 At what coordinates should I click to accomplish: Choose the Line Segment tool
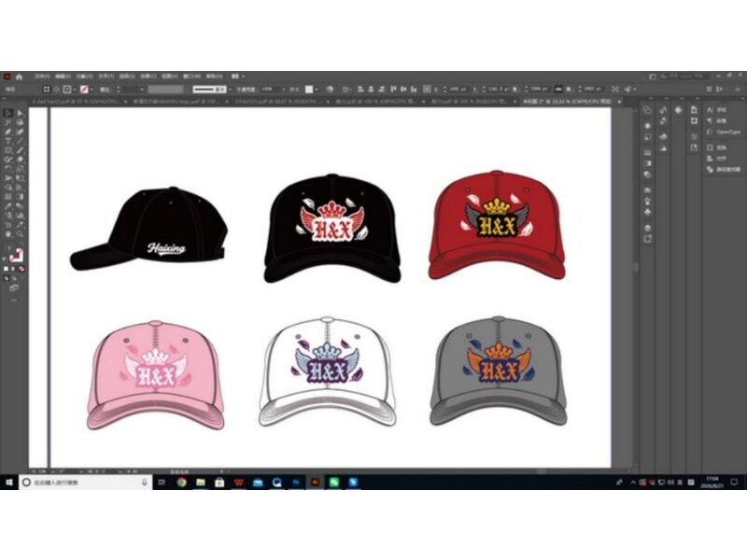point(20,142)
